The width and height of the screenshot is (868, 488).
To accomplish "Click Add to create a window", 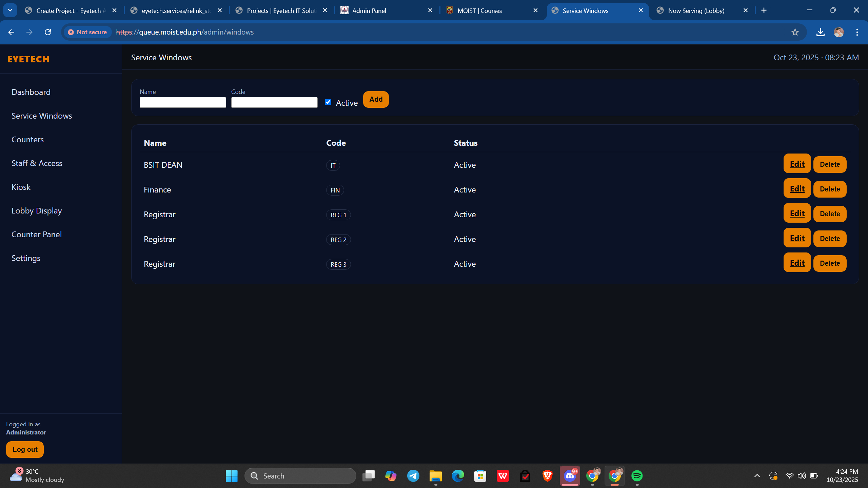I will [x=376, y=99].
